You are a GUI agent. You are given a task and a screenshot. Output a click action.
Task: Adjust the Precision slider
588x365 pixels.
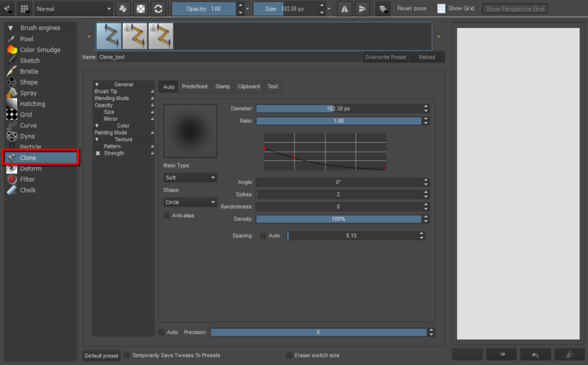point(319,332)
